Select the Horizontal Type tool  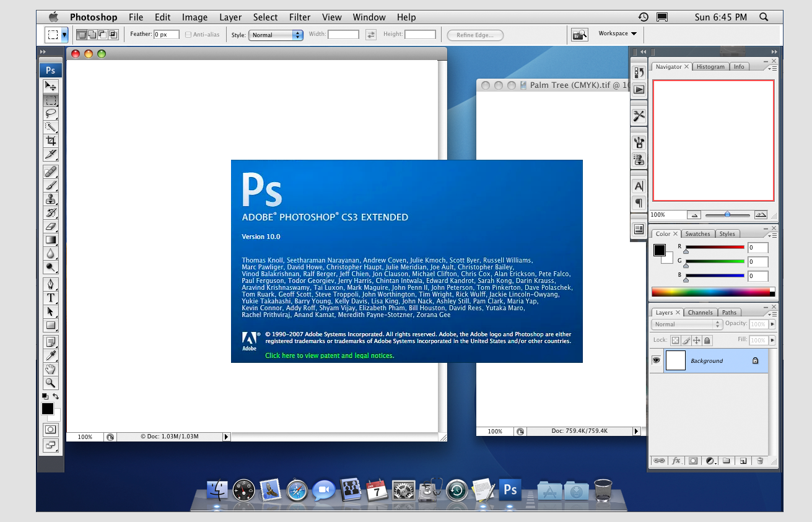pos(51,298)
